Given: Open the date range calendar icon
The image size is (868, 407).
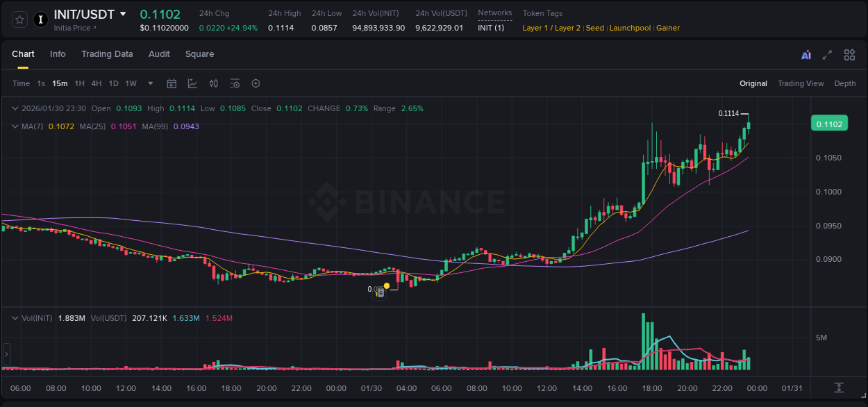Looking at the screenshot, I should point(172,83).
